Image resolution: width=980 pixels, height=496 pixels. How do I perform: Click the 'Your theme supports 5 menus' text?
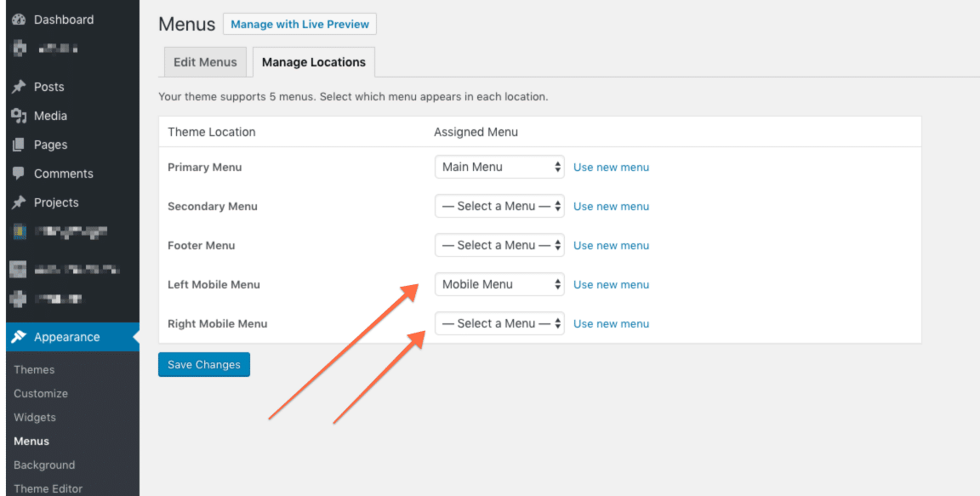353,98
